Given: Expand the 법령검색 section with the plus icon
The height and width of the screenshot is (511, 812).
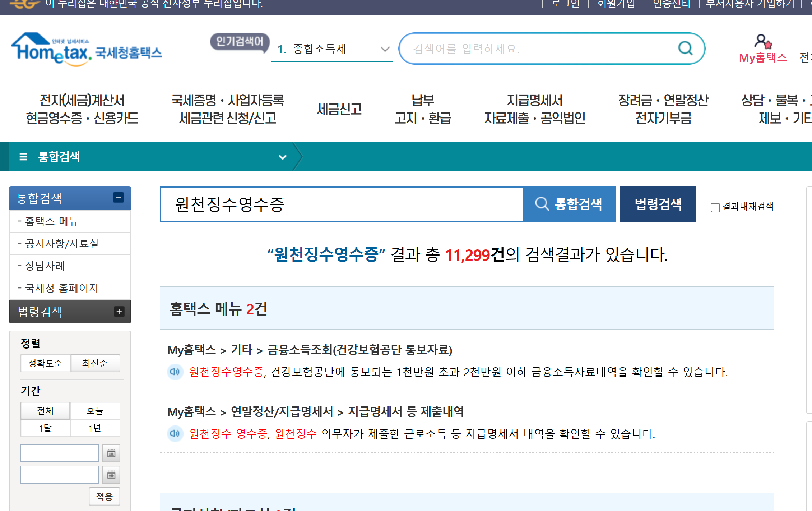Looking at the screenshot, I should coord(120,311).
